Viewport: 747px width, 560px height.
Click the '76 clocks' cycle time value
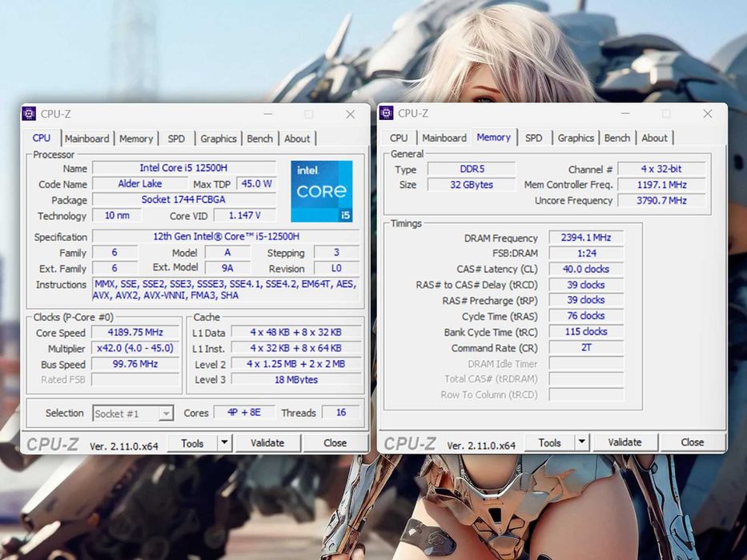coord(586,316)
